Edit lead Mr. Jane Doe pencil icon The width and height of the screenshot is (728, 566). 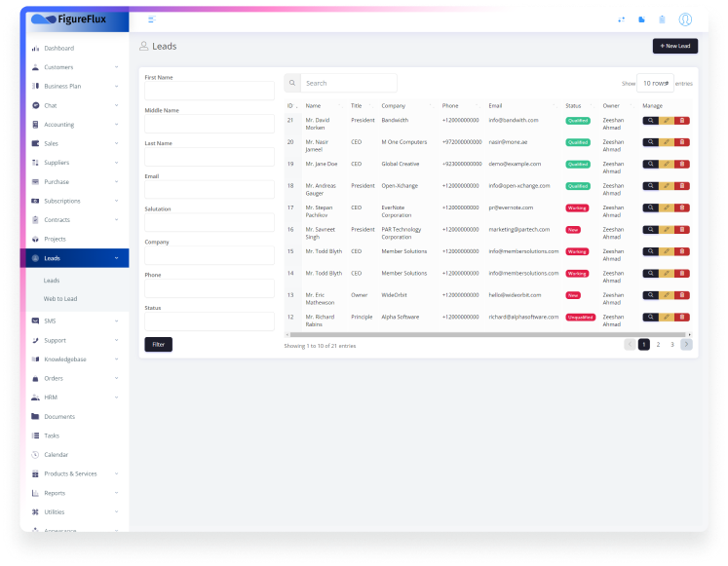tap(667, 165)
